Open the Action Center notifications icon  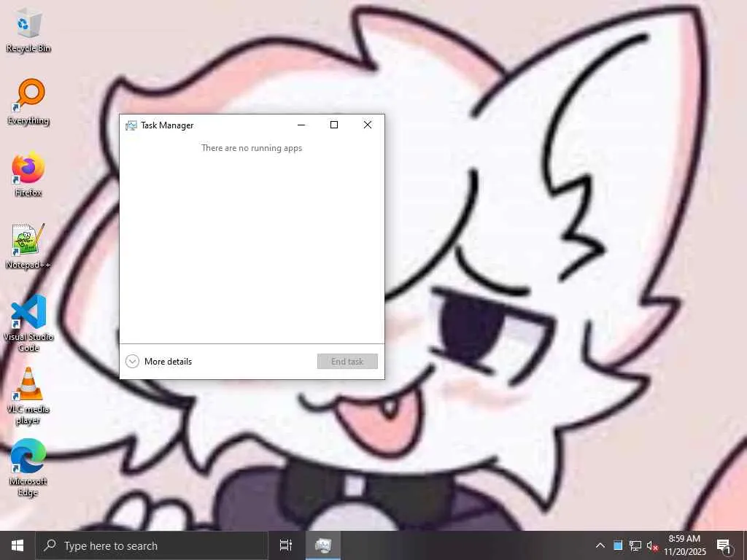[724, 545]
